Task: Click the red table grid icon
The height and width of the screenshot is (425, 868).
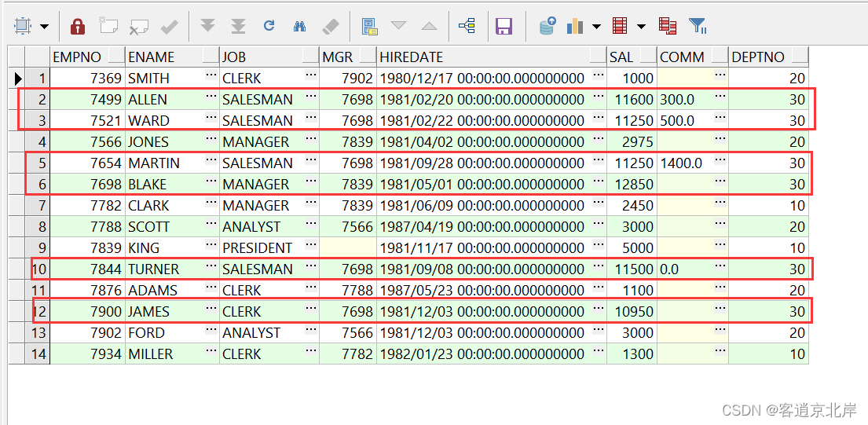Action: coord(620,26)
